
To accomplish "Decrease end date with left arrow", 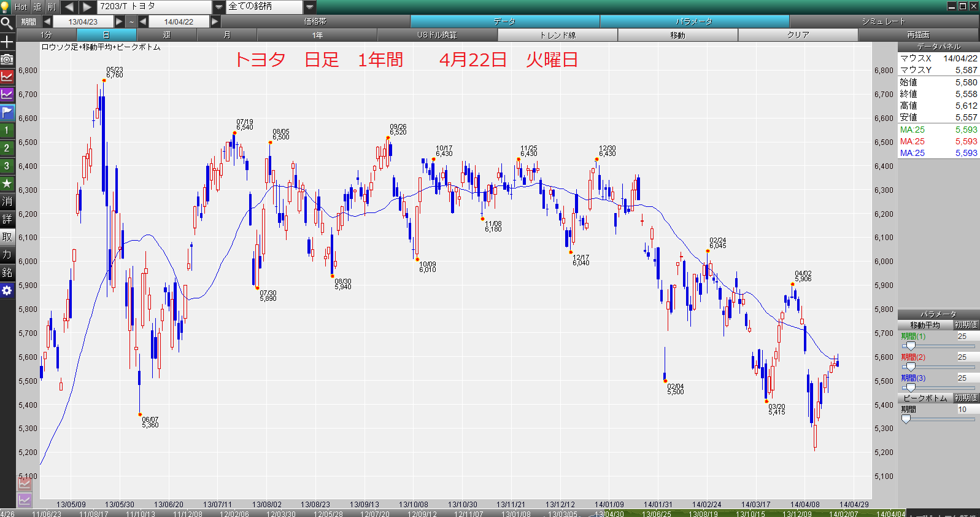I will 143,21.
